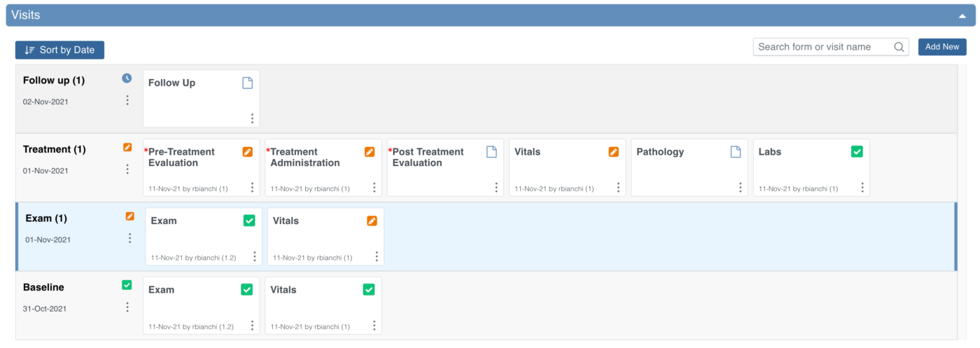Open the kebab menu on Labs form card

(862, 188)
